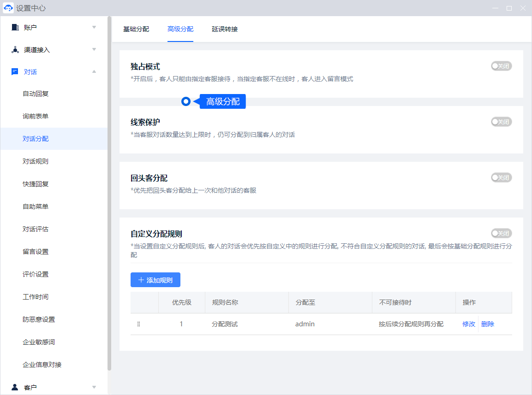Toggle the 独占模式 switch
Viewport: 532px width, 395px height.
(x=501, y=66)
